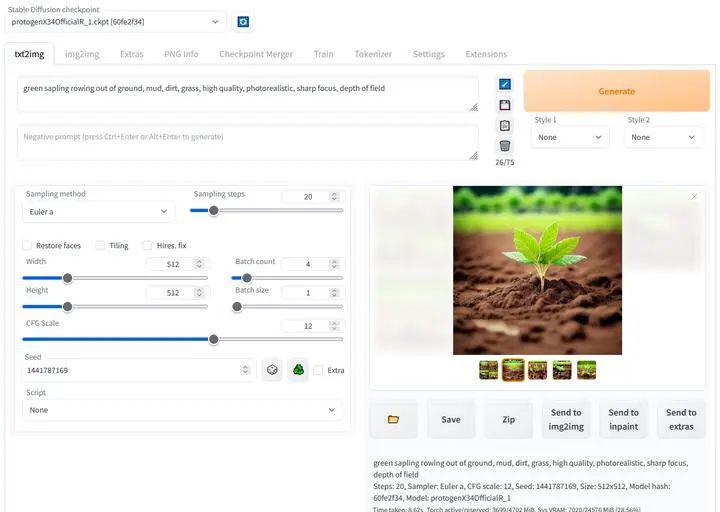The image size is (720, 512).
Task: Tick the Extra seed checkbox
Action: tap(318, 370)
